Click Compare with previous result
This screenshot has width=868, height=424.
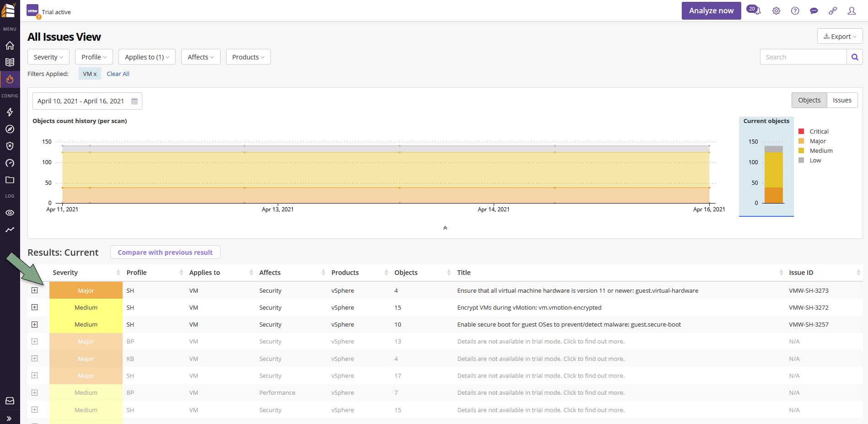coord(165,252)
